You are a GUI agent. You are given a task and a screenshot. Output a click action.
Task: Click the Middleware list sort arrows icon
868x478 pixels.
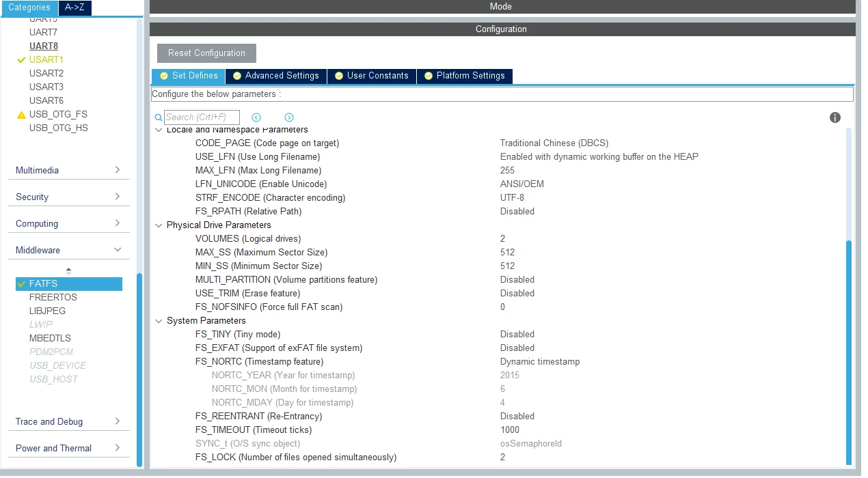point(68,270)
